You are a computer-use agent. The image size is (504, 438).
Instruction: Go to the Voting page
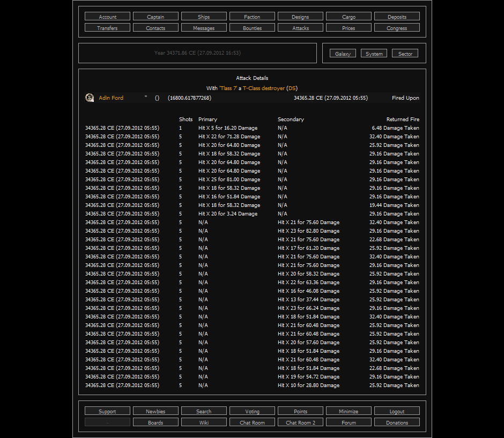252,411
